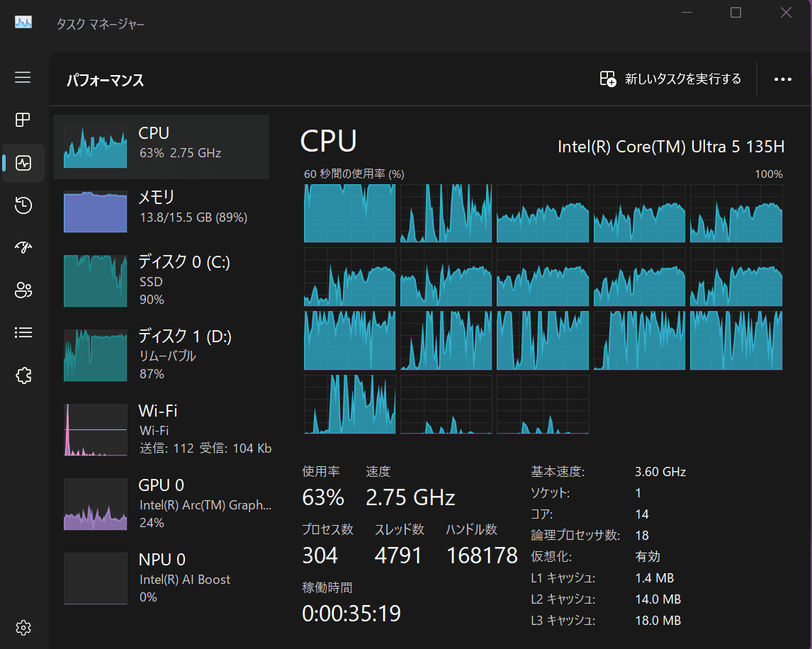The height and width of the screenshot is (649, 812).
Task: Click the CPU mini graph thumbnail
Action: pyautogui.click(x=95, y=147)
